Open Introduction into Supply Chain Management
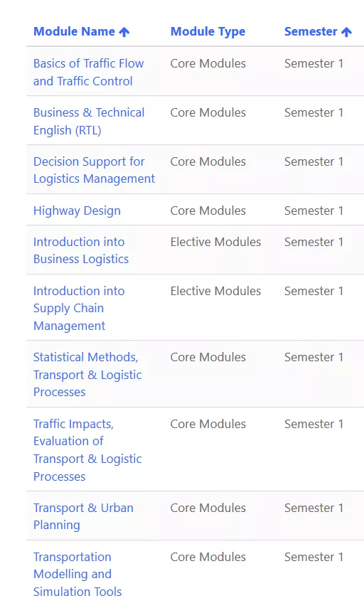The width and height of the screenshot is (364, 608). 79,308
